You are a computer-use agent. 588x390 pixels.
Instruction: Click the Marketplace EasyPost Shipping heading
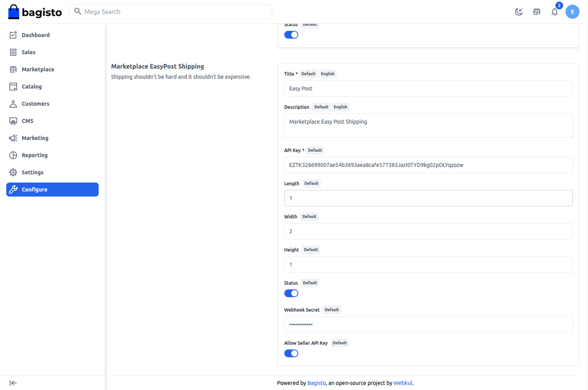(158, 66)
